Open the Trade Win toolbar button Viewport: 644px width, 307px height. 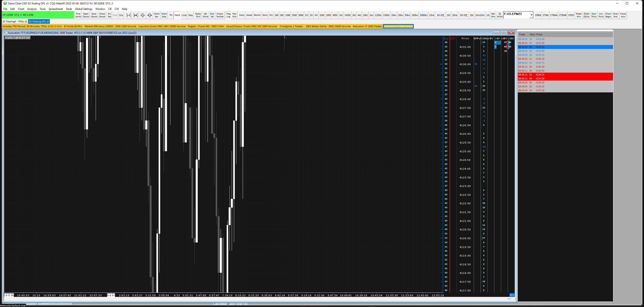click(x=578, y=15)
